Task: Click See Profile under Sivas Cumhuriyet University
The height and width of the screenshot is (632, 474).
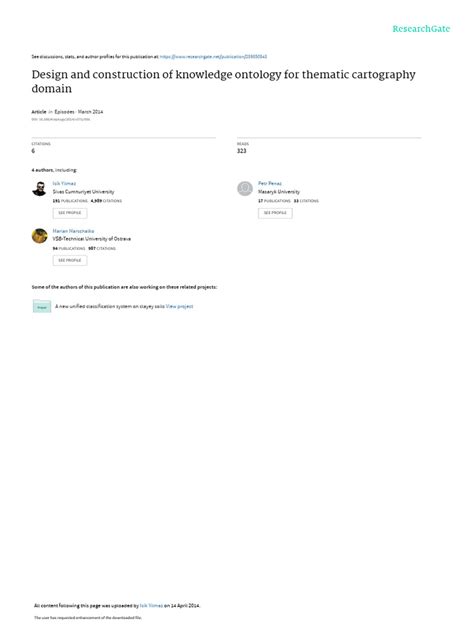Action: click(70, 213)
